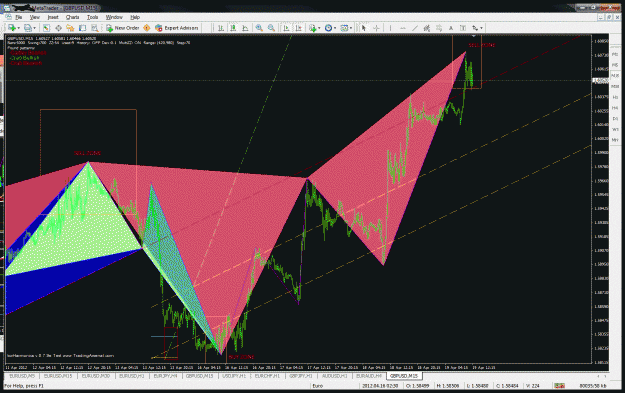Image resolution: width=625 pixels, height=393 pixels.
Task: Open the View menu
Action: [x=35, y=17]
